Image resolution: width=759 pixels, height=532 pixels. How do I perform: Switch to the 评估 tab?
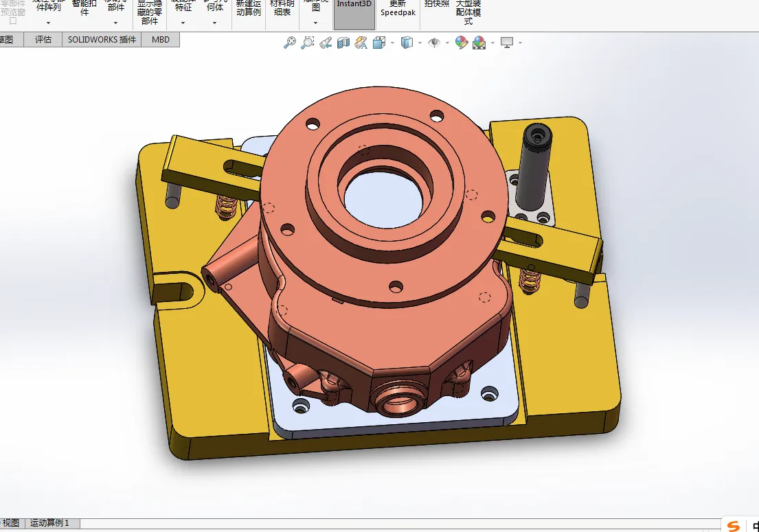click(x=43, y=40)
